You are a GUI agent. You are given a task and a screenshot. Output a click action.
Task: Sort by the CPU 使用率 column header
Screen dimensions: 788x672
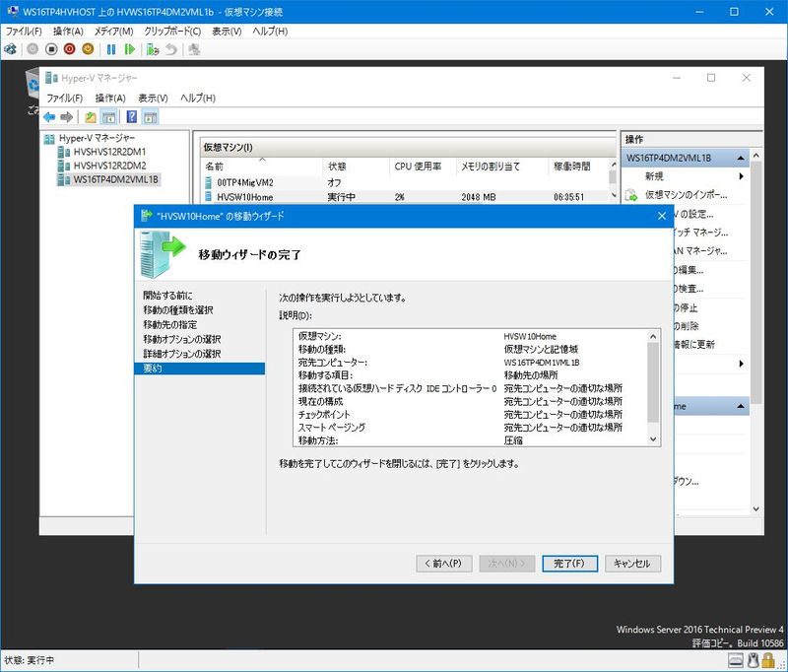[423, 167]
